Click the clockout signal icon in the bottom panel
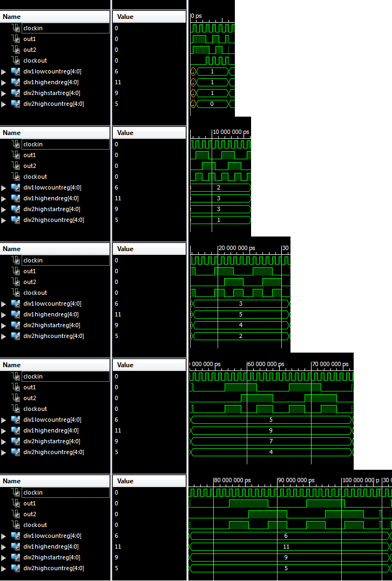This screenshot has height=581, width=392. point(16,525)
